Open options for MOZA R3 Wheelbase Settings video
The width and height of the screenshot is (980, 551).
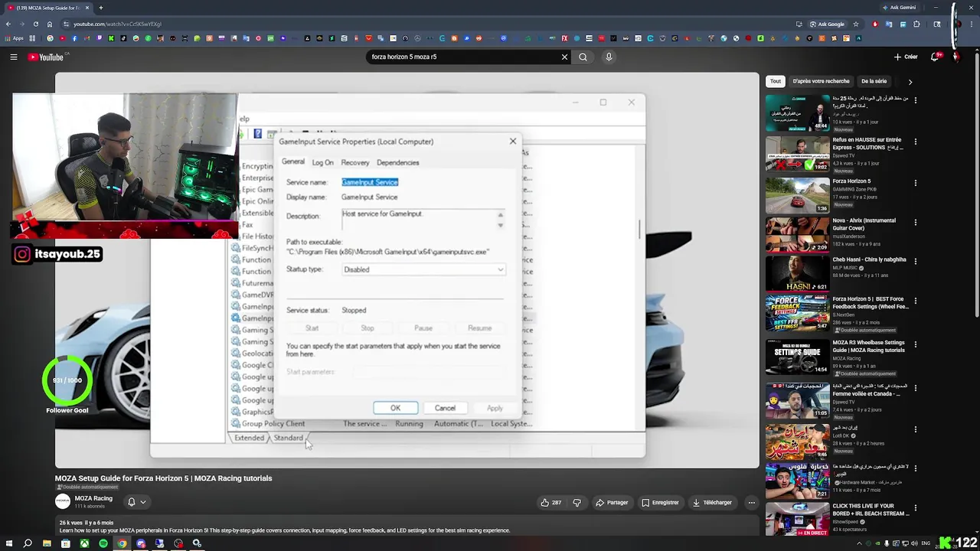915,345
